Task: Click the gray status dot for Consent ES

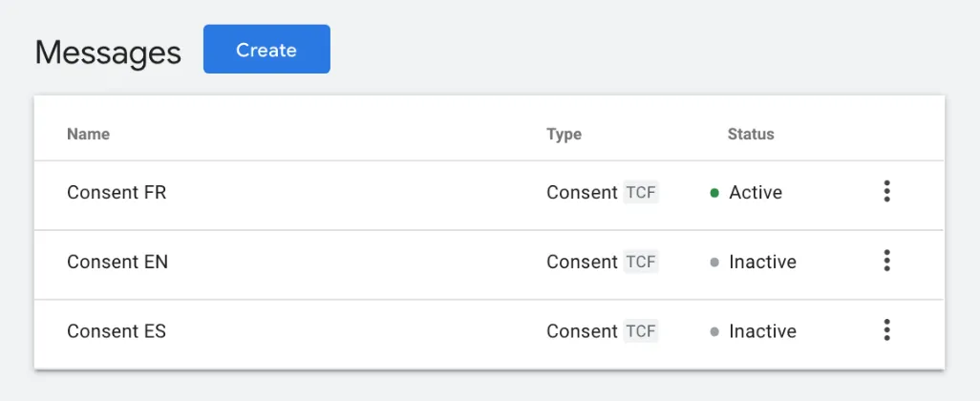Action: tap(714, 332)
